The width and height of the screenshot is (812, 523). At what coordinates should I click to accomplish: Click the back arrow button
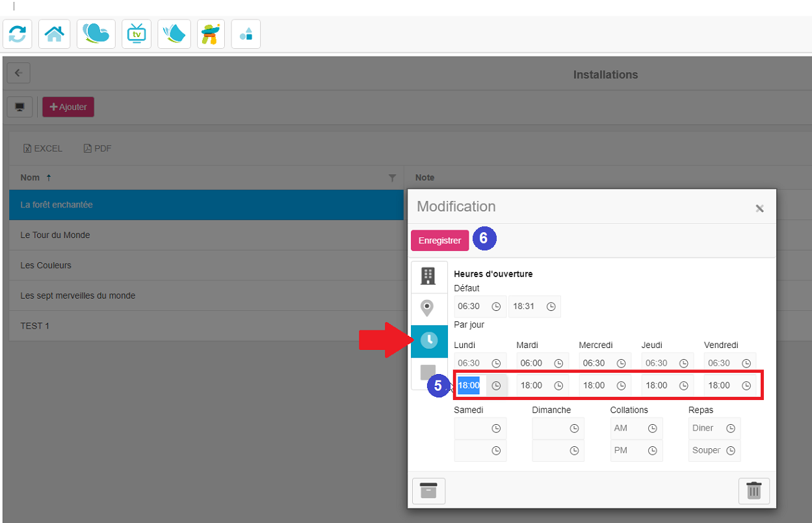tap(18, 73)
